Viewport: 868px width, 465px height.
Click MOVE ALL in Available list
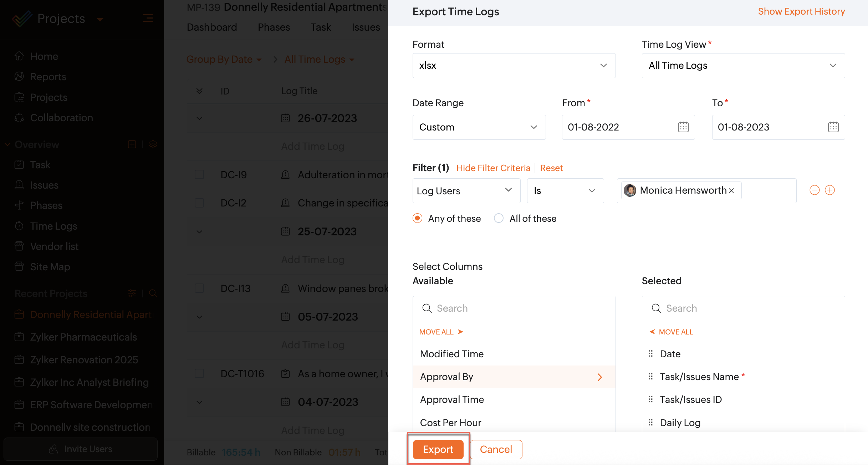click(x=441, y=332)
